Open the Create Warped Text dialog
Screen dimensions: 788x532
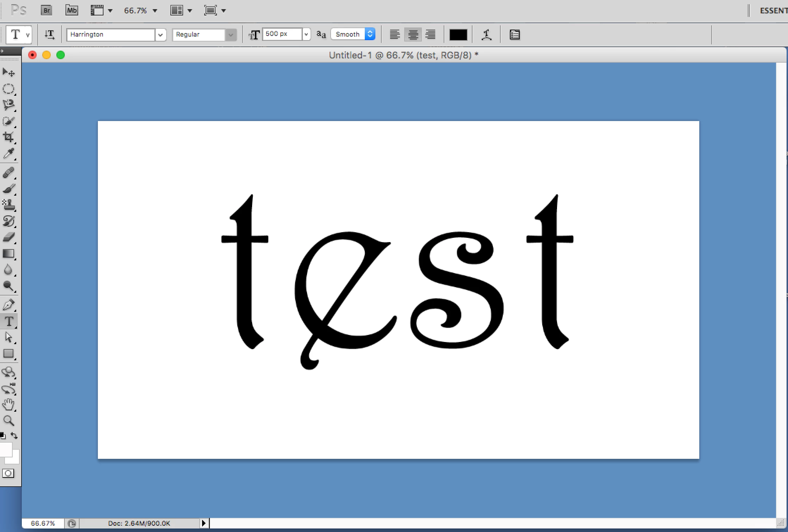click(487, 34)
